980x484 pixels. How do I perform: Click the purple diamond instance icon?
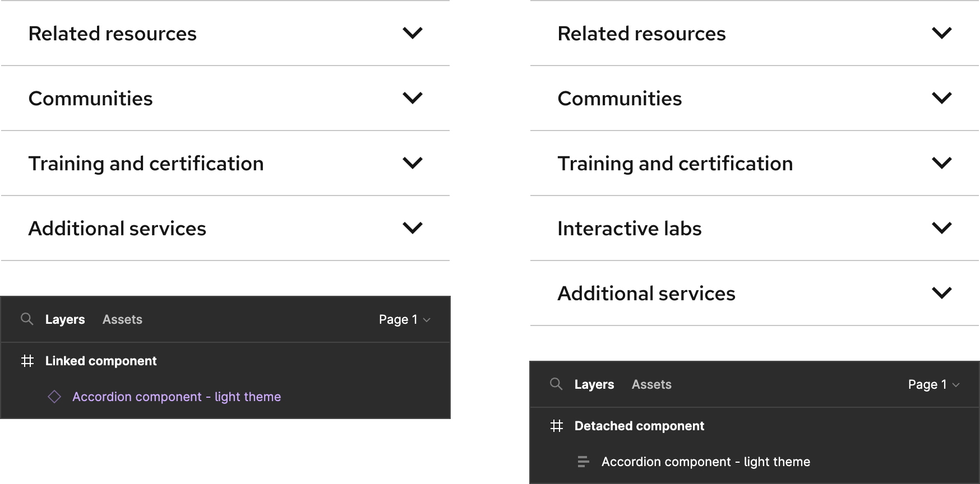(54, 397)
